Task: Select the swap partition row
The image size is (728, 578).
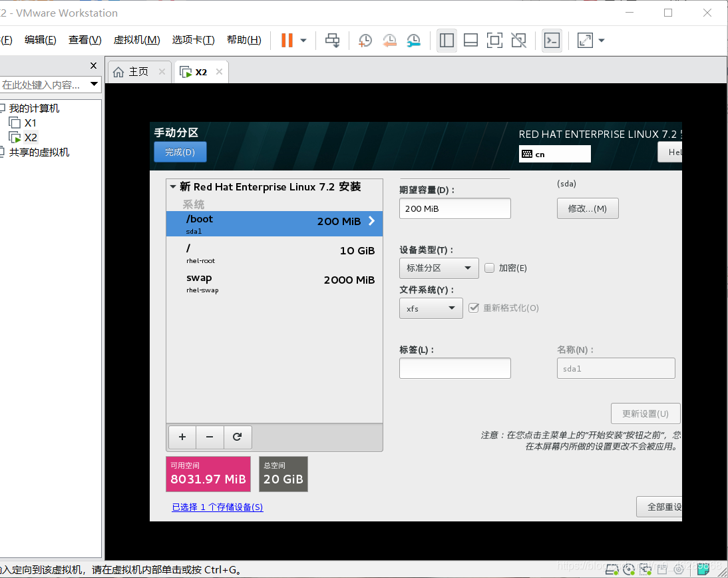Action: pos(274,282)
